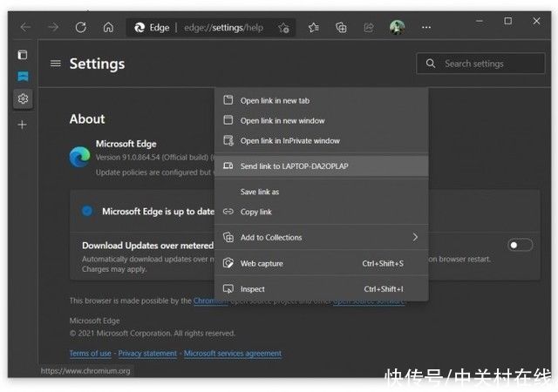Click the Share icon in toolbar

tap(369, 27)
